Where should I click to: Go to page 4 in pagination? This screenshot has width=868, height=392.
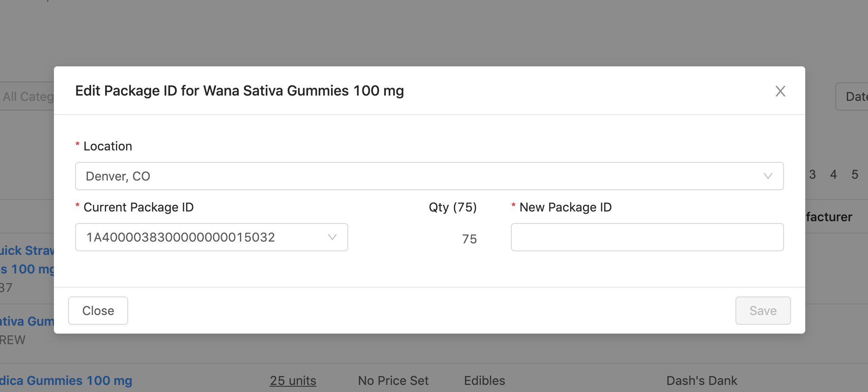pos(834,175)
